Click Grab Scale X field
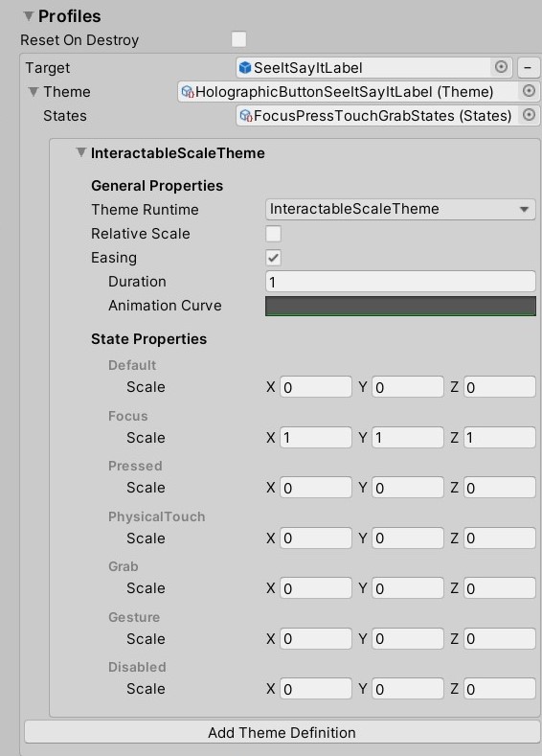The height and width of the screenshot is (756, 542). pyautogui.click(x=316, y=588)
